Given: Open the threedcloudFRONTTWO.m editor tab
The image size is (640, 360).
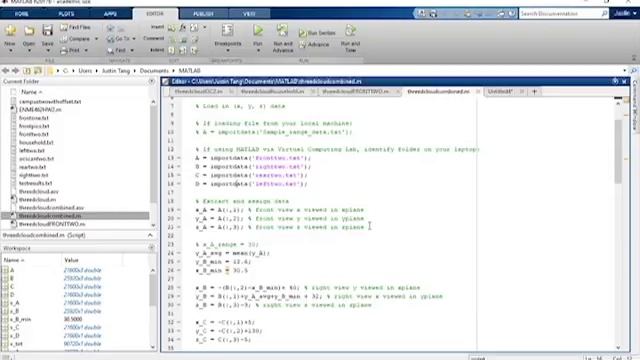Looking at the screenshot, I should click(355, 92).
